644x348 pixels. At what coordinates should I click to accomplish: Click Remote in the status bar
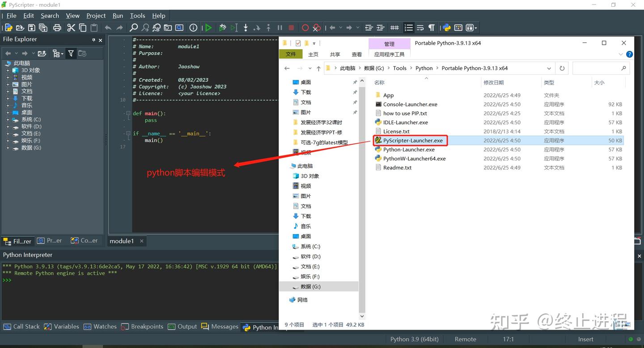465,339
